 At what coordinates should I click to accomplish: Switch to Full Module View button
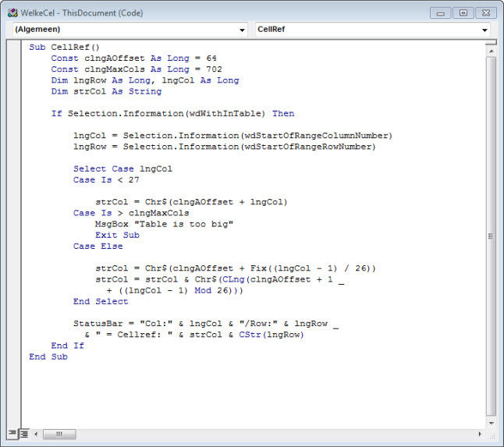click(24, 434)
